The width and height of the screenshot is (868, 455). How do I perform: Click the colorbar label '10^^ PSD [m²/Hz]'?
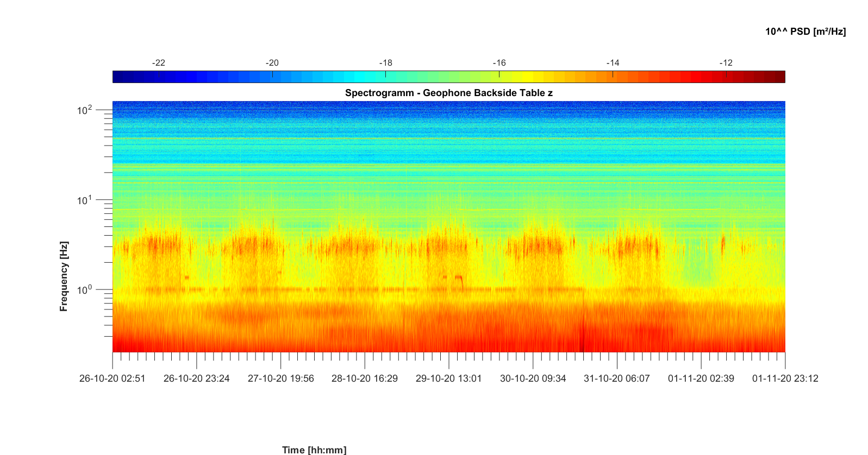(805, 31)
